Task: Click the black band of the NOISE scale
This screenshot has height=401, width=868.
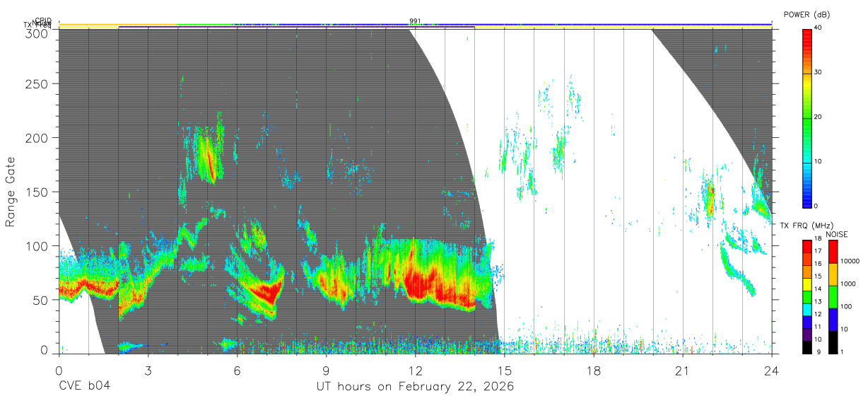Action: 833,342
